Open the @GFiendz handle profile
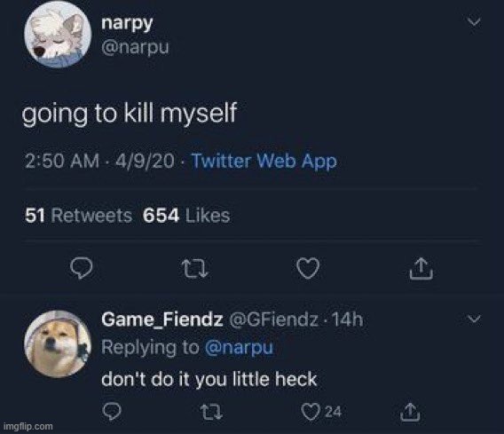Viewport: 504px width, 434px height. pyautogui.click(x=273, y=320)
